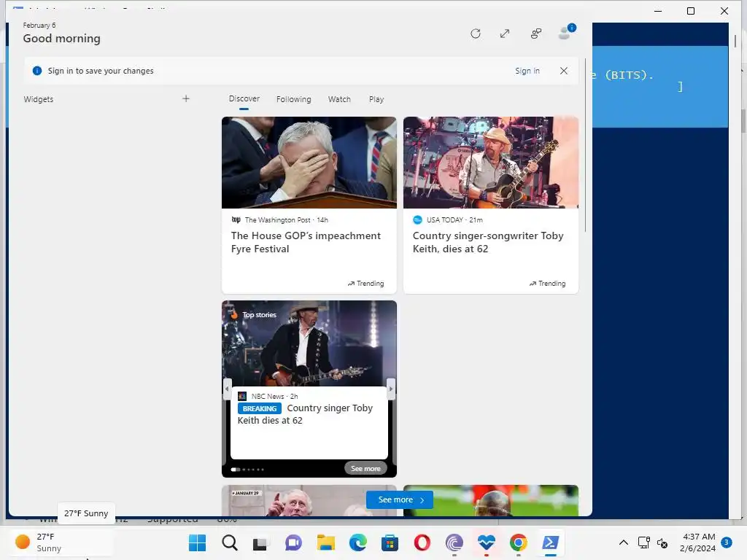Select first carousel page indicator dot
This screenshot has width=747, height=560.
(236, 470)
